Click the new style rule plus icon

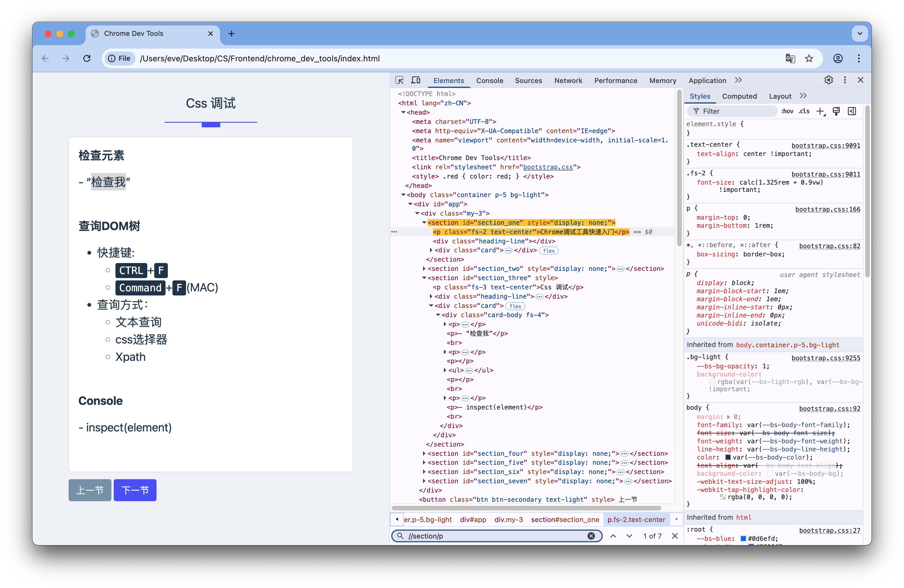(820, 111)
